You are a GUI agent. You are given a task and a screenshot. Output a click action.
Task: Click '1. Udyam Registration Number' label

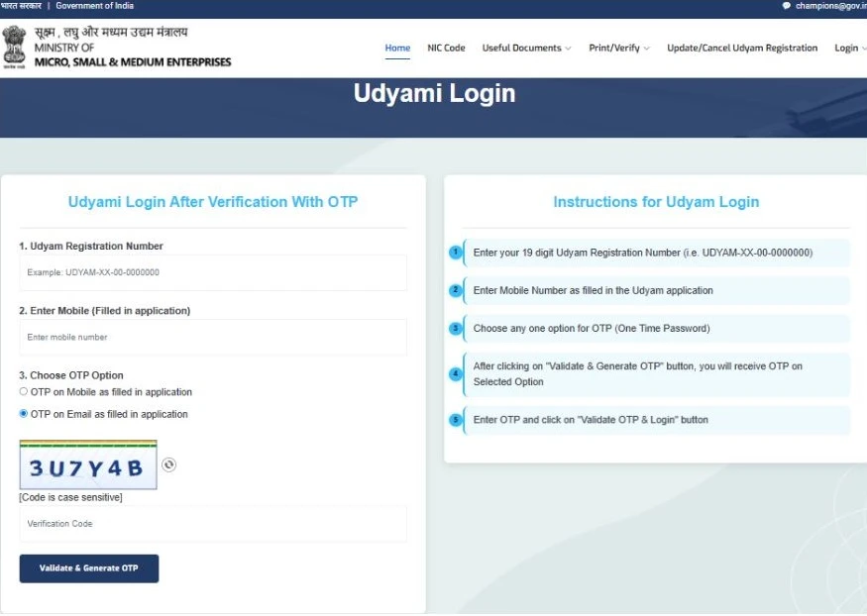(91, 246)
